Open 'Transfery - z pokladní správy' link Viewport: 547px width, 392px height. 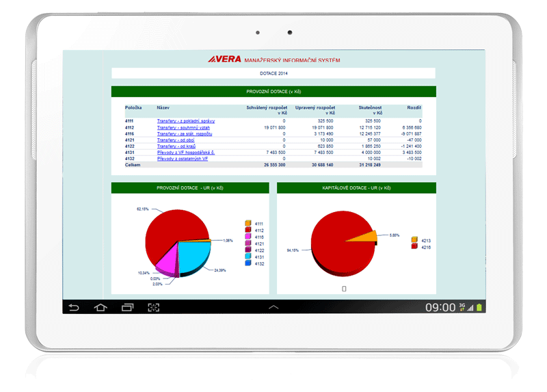(x=183, y=121)
